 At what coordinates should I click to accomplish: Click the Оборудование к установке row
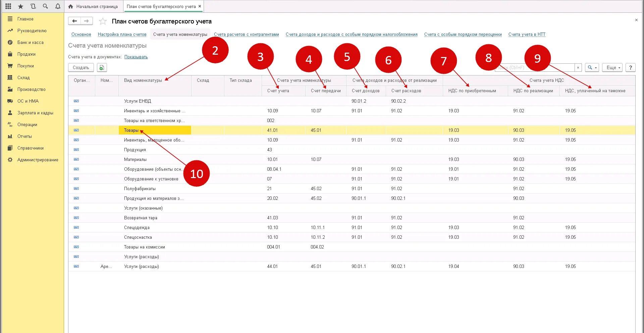[352, 179]
